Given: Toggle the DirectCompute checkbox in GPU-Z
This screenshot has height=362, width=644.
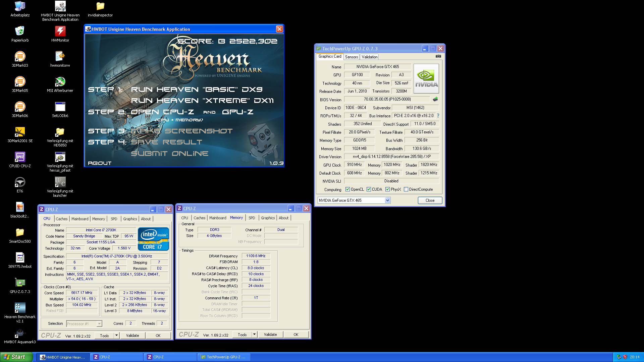Looking at the screenshot, I should tap(406, 189).
